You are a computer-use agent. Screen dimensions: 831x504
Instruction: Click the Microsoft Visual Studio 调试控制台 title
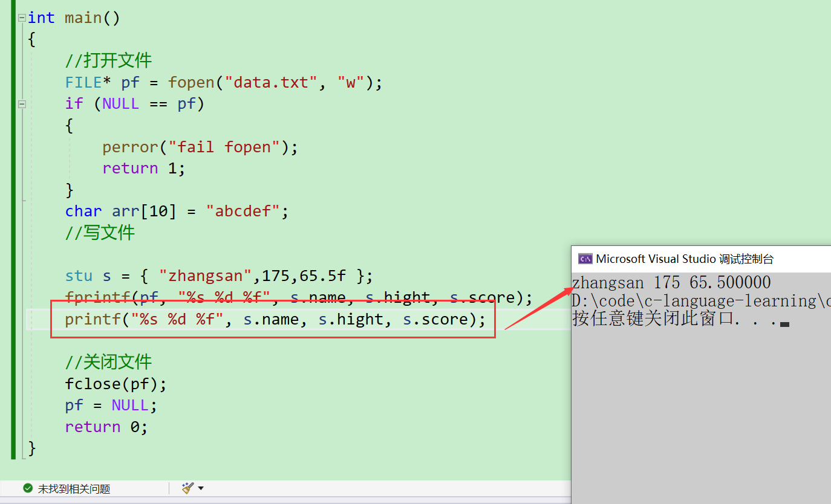pyautogui.click(x=685, y=259)
